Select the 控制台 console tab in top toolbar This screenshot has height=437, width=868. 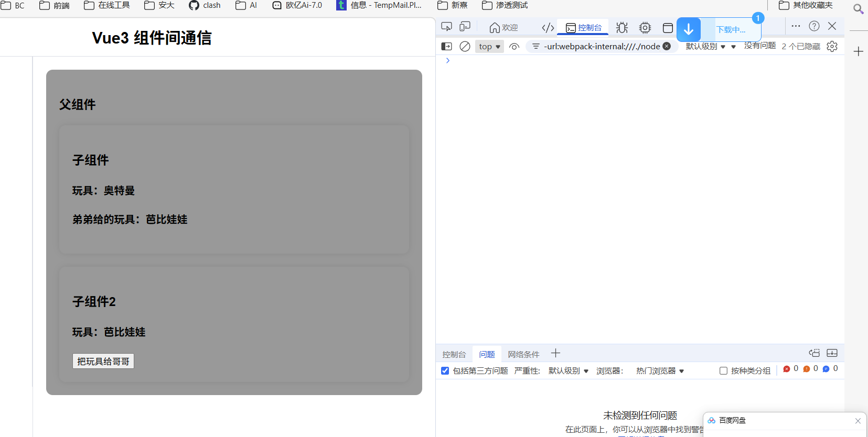(x=584, y=28)
